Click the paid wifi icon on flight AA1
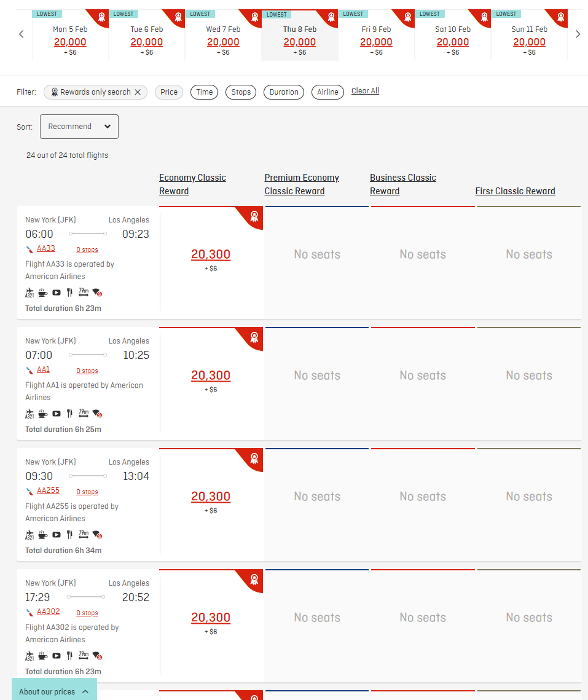Screen dimensions: 588x700 click(97, 414)
